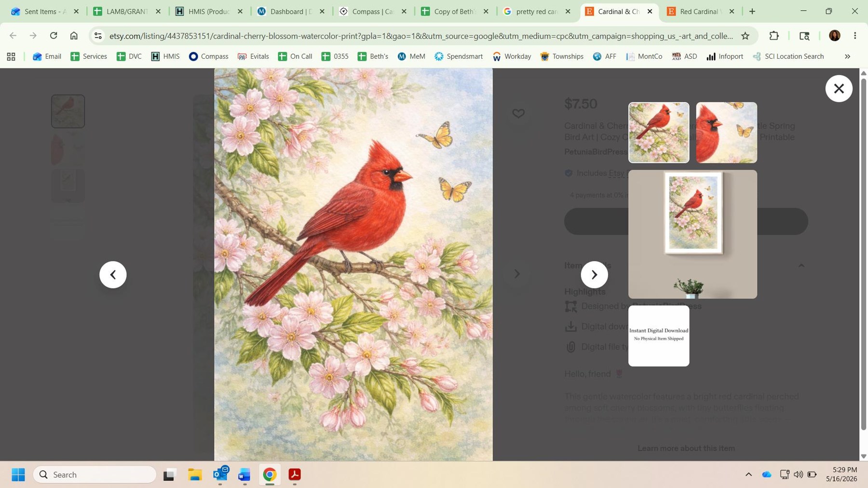Select the close-up cardinal head thumbnail
868x488 pixels.
pyautogui.click(x=726, y=133)
